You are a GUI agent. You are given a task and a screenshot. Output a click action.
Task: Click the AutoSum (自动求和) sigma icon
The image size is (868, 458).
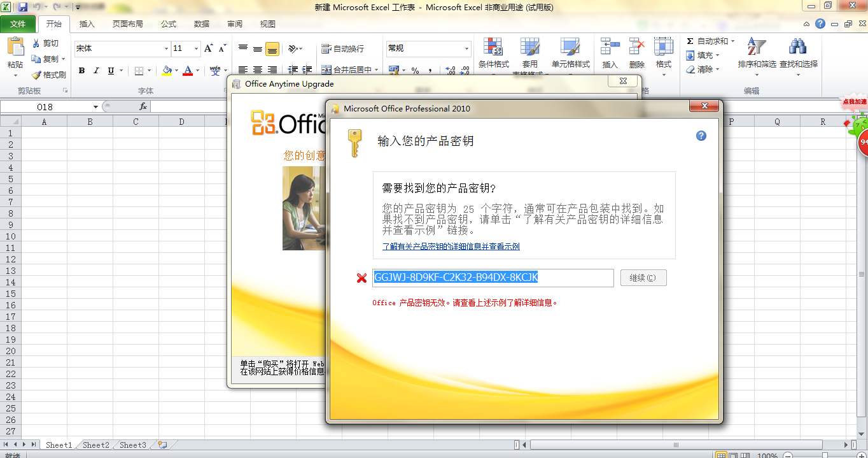(690, 41)
